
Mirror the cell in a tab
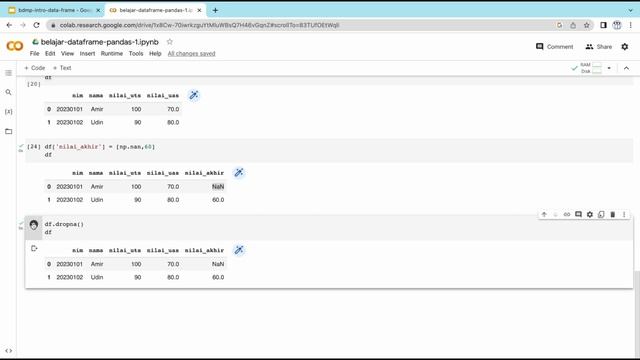pos(601,214)
